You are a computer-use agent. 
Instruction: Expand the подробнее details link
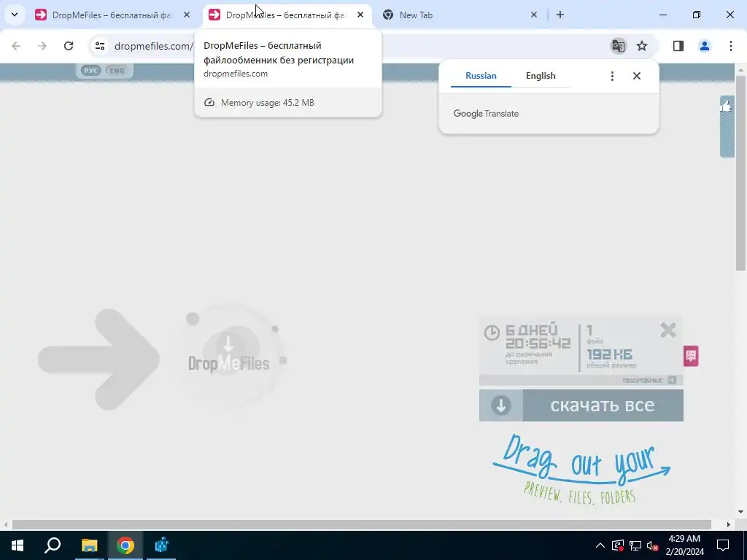tap(649, 380)
